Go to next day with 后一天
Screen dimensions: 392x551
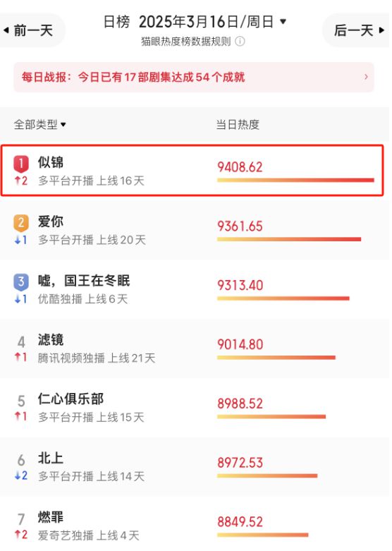[x=357, y=30]
